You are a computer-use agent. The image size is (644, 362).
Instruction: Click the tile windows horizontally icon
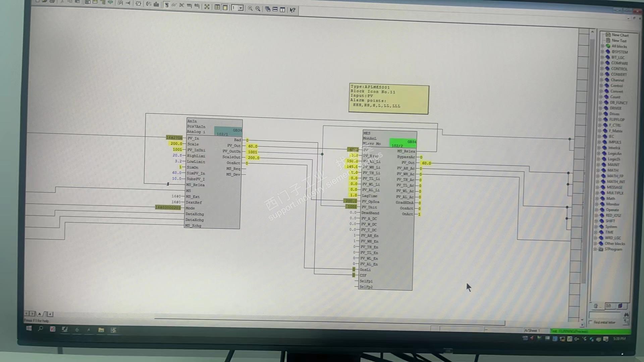pos(275,9)
